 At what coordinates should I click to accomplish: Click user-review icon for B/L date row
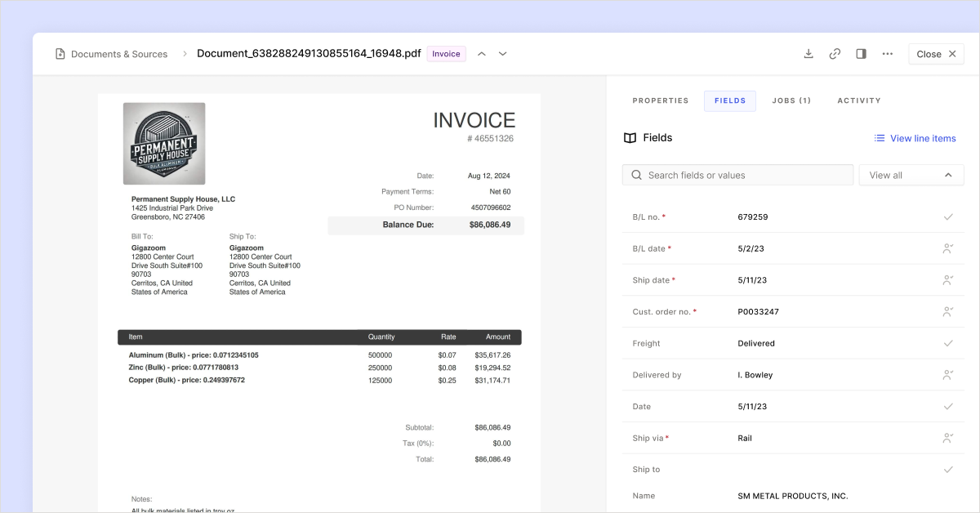tap(948, 248)
